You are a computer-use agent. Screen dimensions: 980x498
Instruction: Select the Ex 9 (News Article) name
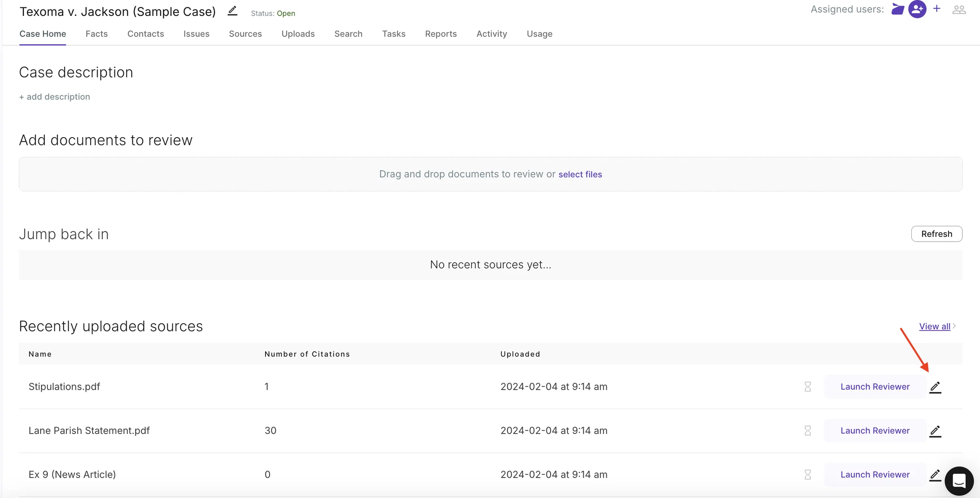(x=72, y=474)
